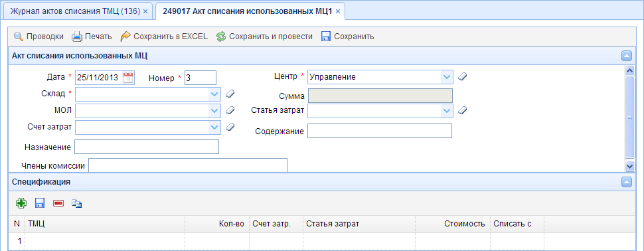Open the Статья затрат dropdown list

tap(446, 110)
